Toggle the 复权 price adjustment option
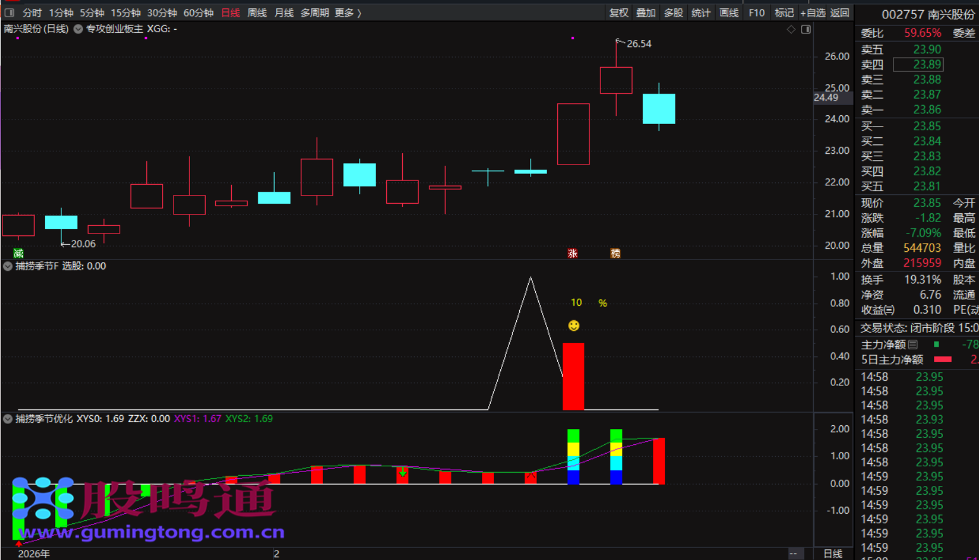979x560 pixels. point(618,13)
